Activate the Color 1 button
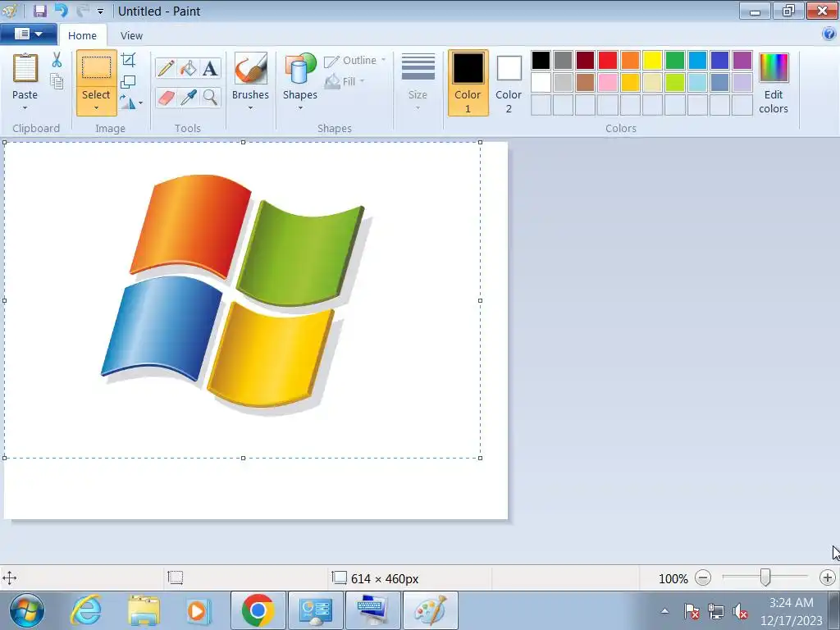The image size is (840, 630). [x=468, y=83]
